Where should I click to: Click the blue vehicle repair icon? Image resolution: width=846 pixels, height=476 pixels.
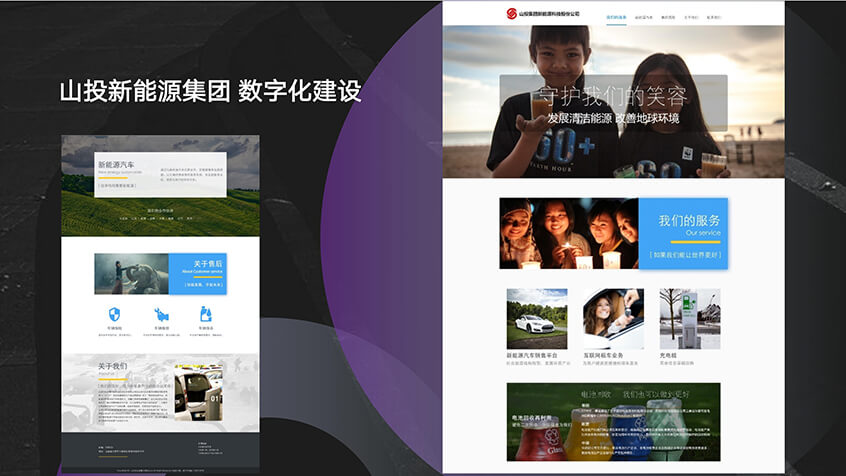160,314
